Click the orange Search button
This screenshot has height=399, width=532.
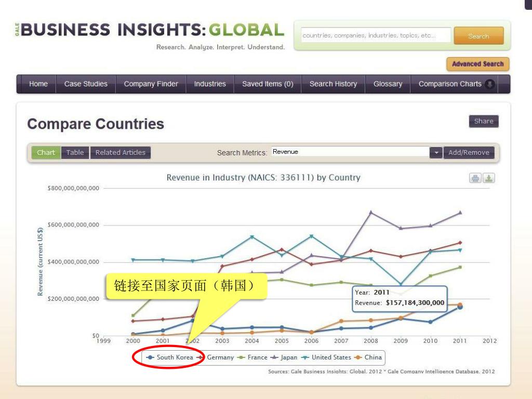tap(478, 36)
